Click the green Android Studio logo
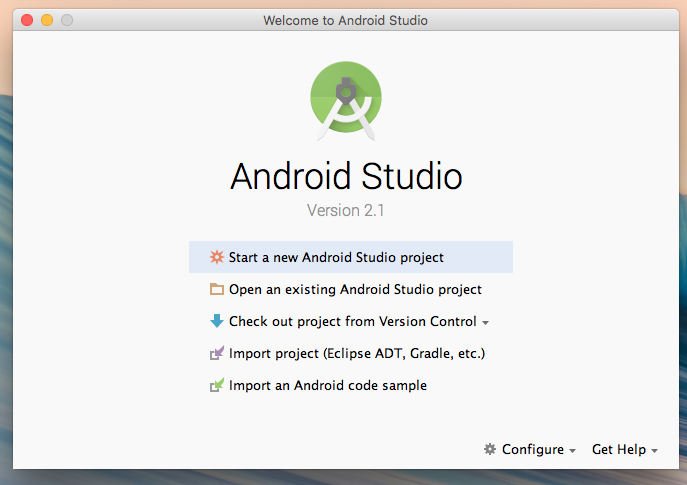Viewport: 687px width, 485px height. click(x=346, y=99)
